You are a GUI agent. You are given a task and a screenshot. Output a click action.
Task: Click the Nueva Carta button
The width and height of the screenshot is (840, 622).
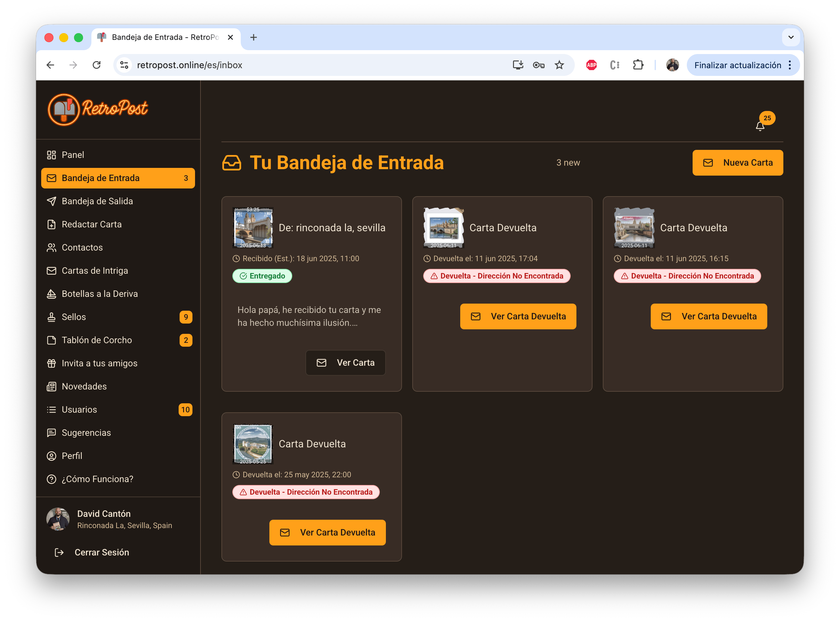[x=737, y=162]
